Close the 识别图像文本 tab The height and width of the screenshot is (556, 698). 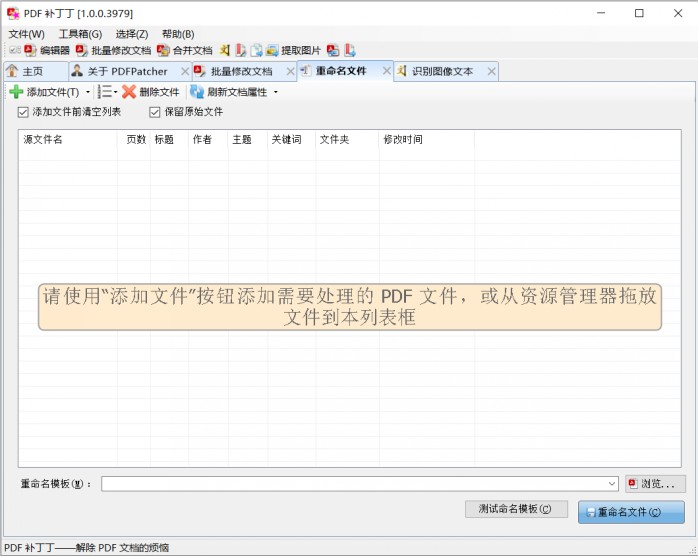coord(491,71)
